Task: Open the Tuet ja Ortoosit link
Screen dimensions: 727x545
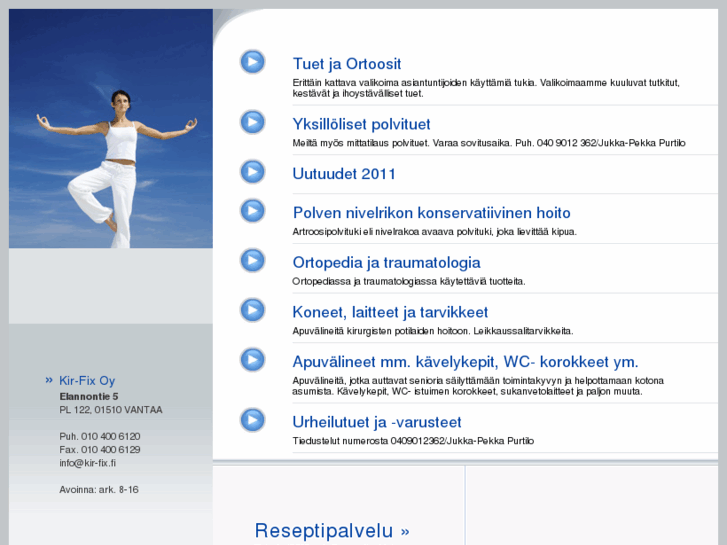Action: [347, 64]
